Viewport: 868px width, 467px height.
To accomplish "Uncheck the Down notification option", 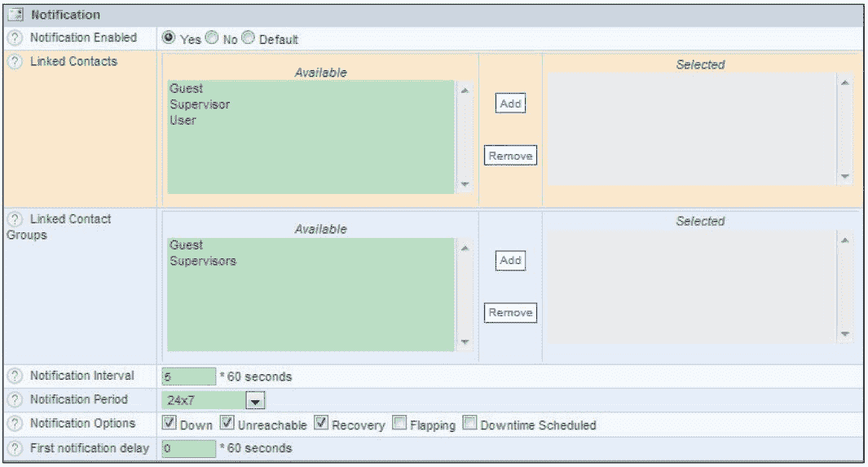I will pyautogui.click(x=169, y=424).
